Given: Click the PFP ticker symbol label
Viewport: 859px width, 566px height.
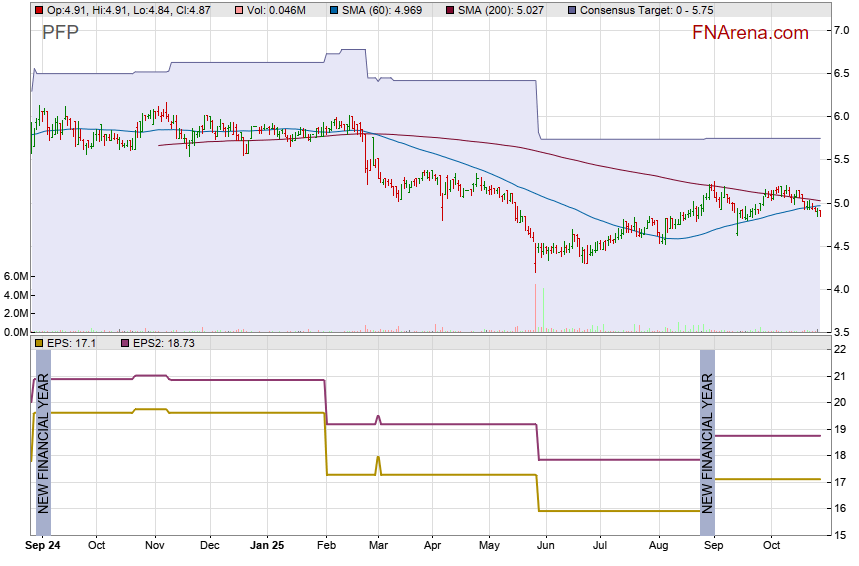Looking at the screenshot, I should pyautogui.click(x=61, y=33).
